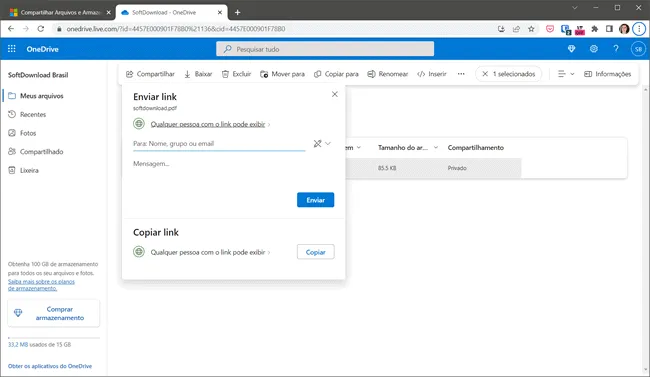Reload the current page
Screen dimensions: 650x377
click(41, 29)
